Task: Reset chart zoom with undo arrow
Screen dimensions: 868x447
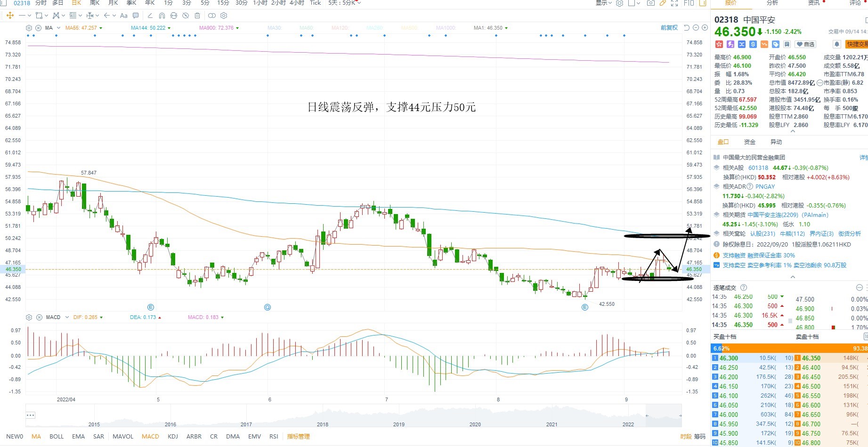Action: (x=687, y=28)
